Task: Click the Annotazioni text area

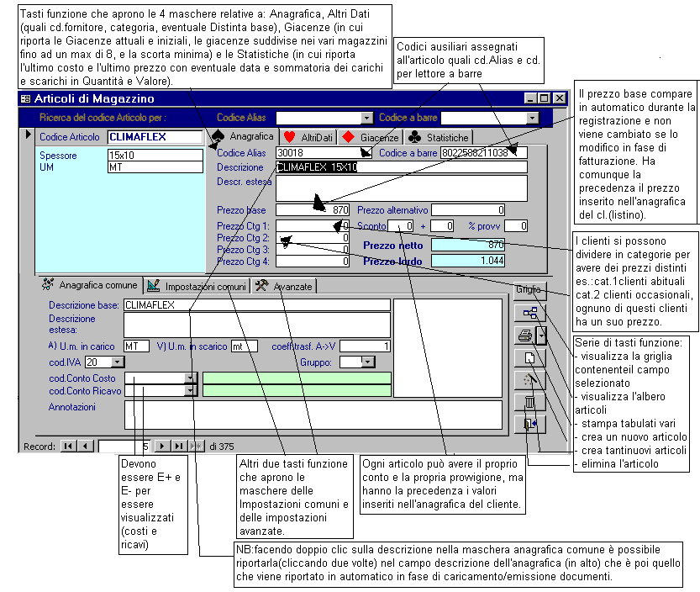Action: point(313,415)
